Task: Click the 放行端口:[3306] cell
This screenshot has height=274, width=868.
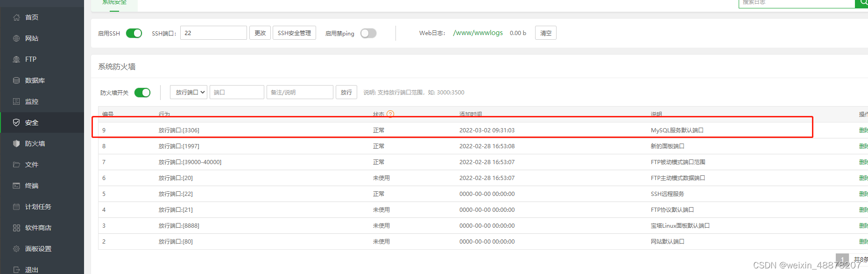Action: pyautogui.click(x=179, y=130)
